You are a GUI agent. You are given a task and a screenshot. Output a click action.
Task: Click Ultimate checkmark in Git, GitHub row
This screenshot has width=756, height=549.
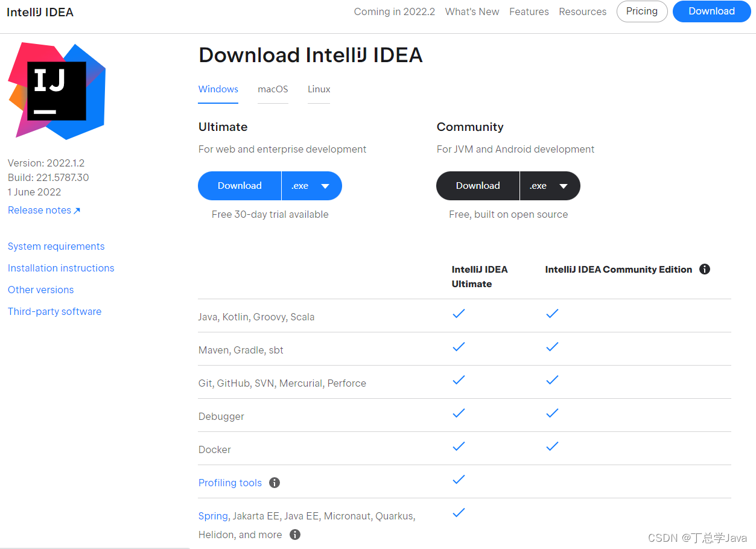[x=459, y=380]
